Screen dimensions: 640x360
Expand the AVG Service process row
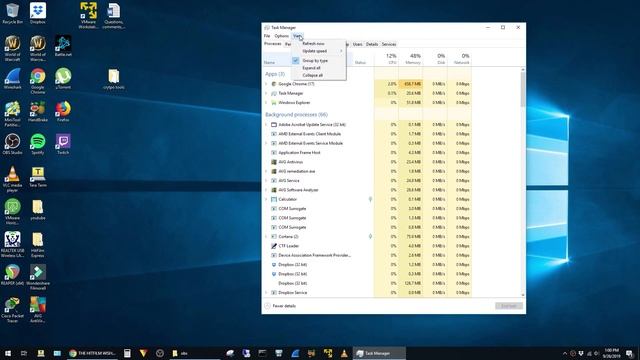(267, 180)
